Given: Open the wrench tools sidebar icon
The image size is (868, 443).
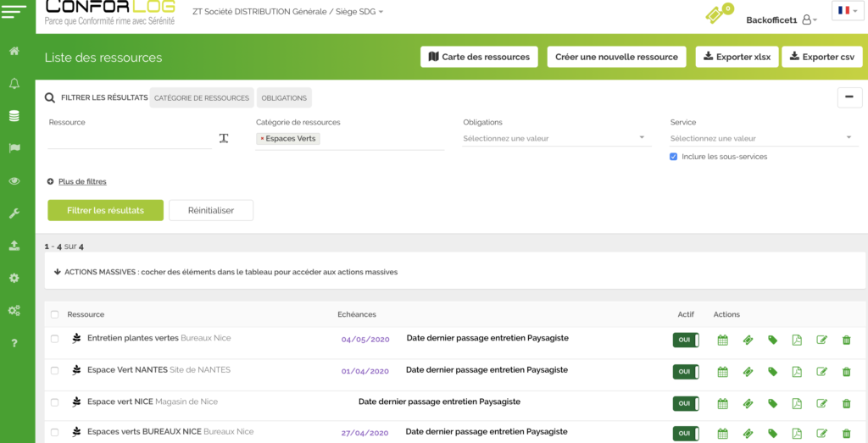Looking at the screenshot, I should coord(14,213).
